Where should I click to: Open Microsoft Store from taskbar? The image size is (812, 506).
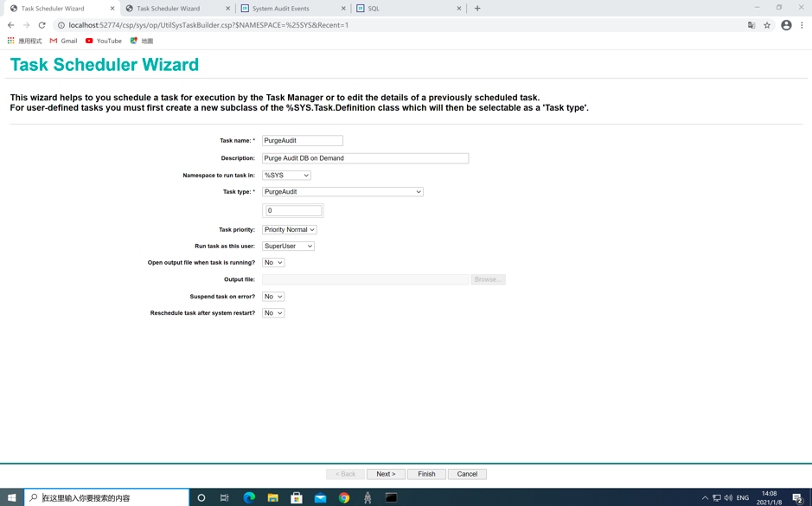pos(297,497)
